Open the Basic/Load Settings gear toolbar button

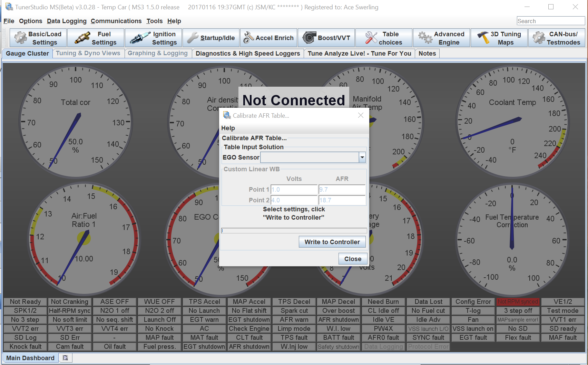(38, 38)
